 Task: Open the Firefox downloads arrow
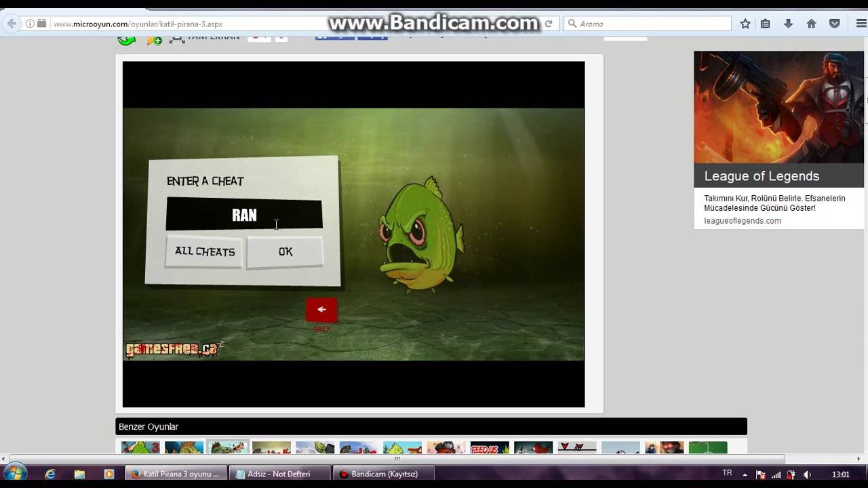[788, 24]
